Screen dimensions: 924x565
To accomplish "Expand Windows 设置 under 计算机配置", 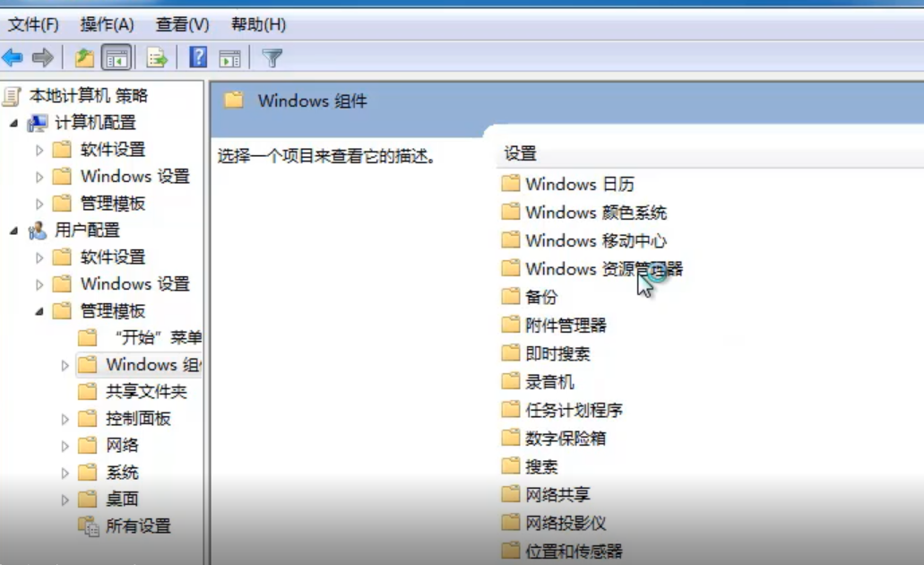I will 39,177.
